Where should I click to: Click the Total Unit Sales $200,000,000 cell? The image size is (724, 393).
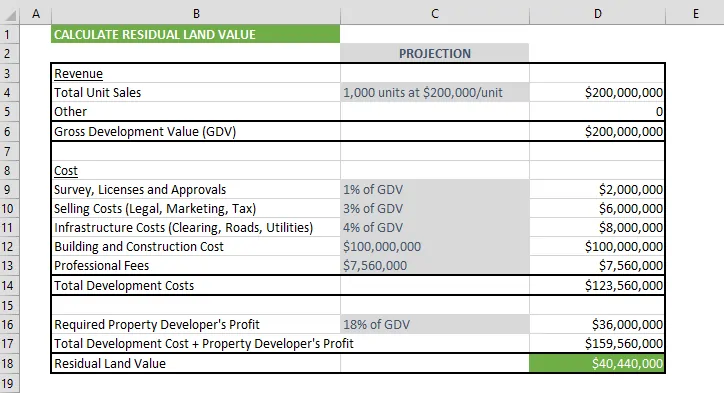pos(597,92)
